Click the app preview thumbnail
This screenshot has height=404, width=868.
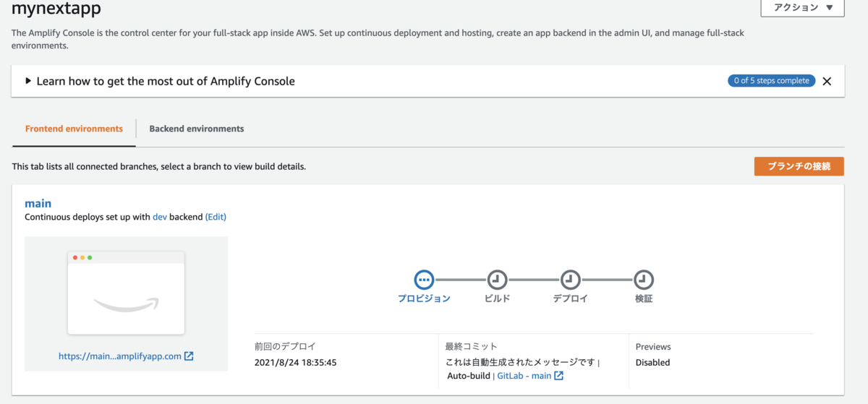click(126, 293)
